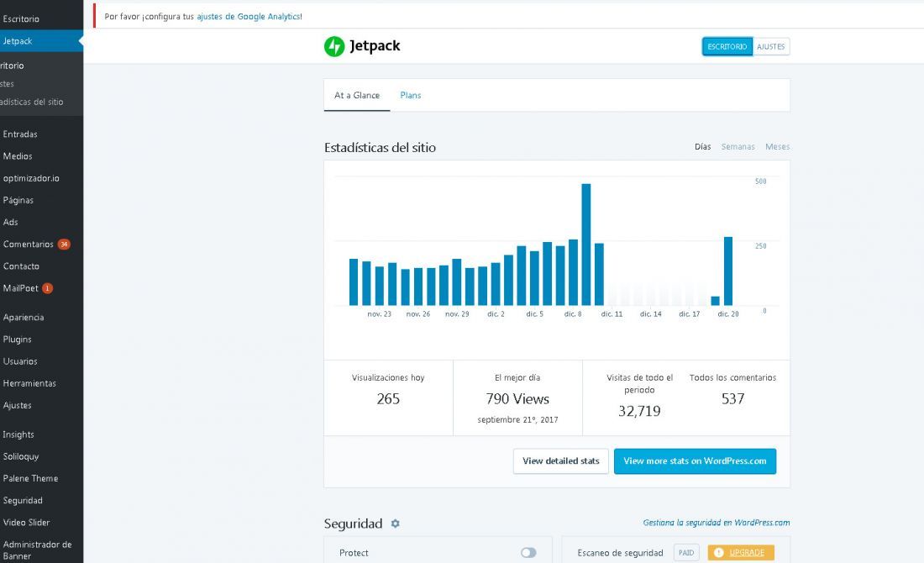Click the PAID label badge

(x=686, y=552)
